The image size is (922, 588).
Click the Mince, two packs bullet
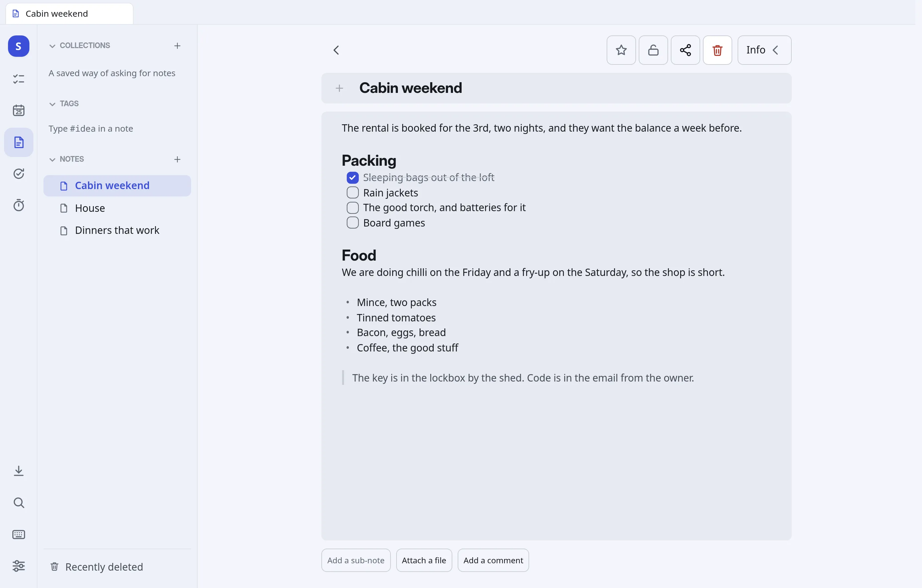(x=396, y=302)
